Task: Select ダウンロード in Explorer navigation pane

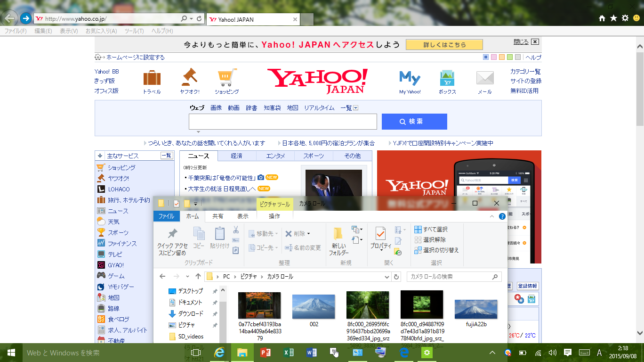Action: click(191, 313)
